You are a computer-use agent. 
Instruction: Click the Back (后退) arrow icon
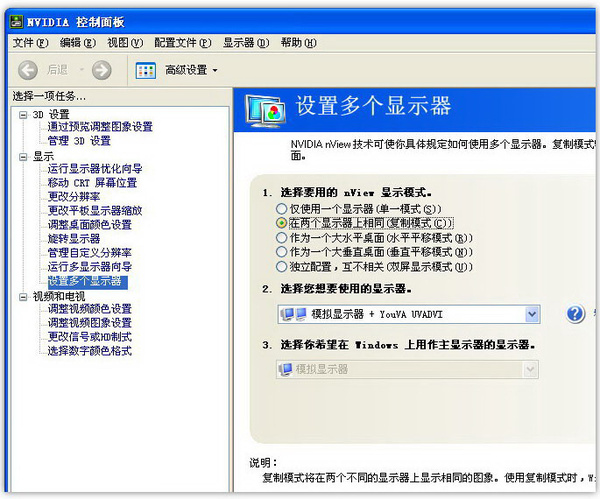[28, 70]
